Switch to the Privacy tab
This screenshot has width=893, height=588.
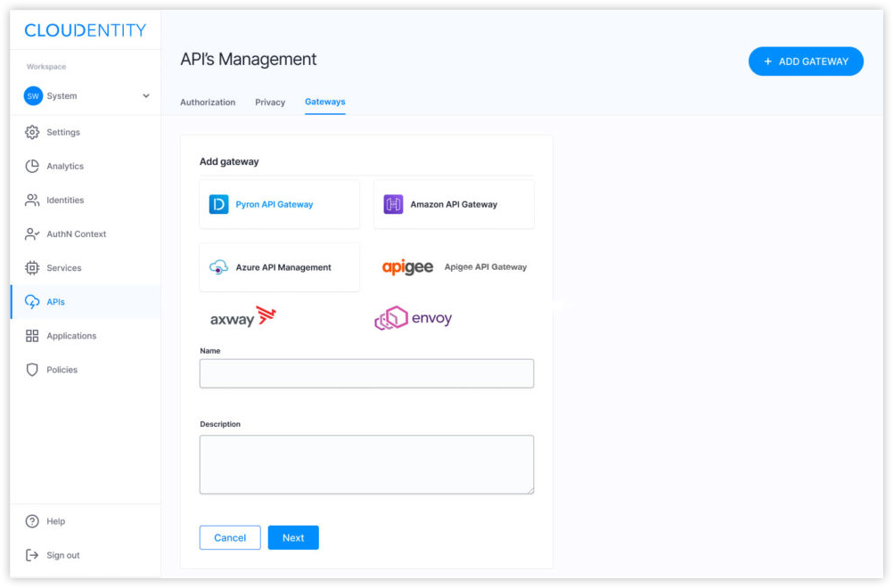270,102
